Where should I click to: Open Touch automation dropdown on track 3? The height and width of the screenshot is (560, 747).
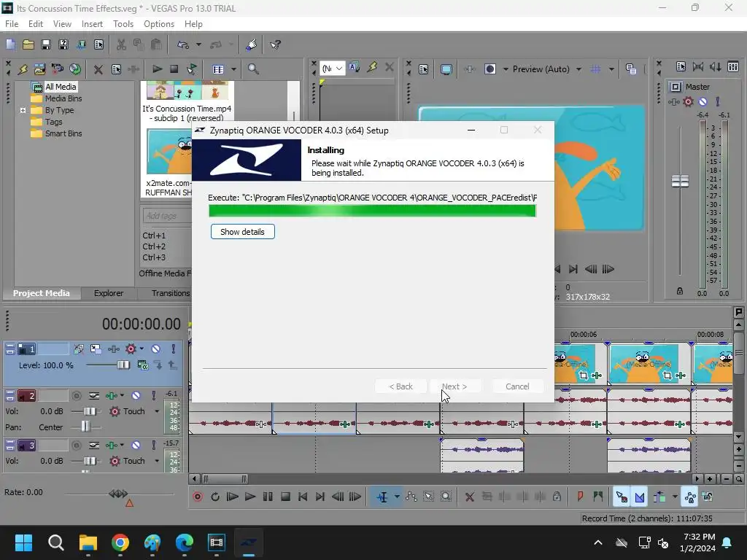tap(157, 461)
